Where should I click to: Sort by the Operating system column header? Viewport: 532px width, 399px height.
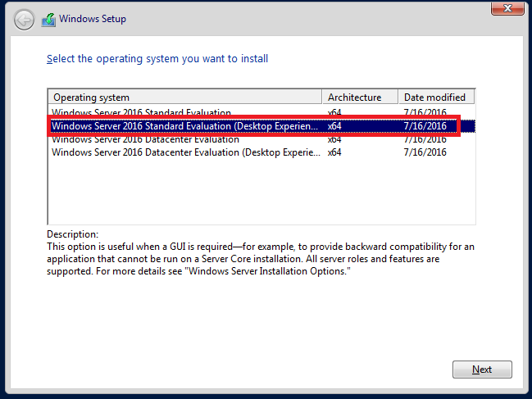(x=185, y=97)
